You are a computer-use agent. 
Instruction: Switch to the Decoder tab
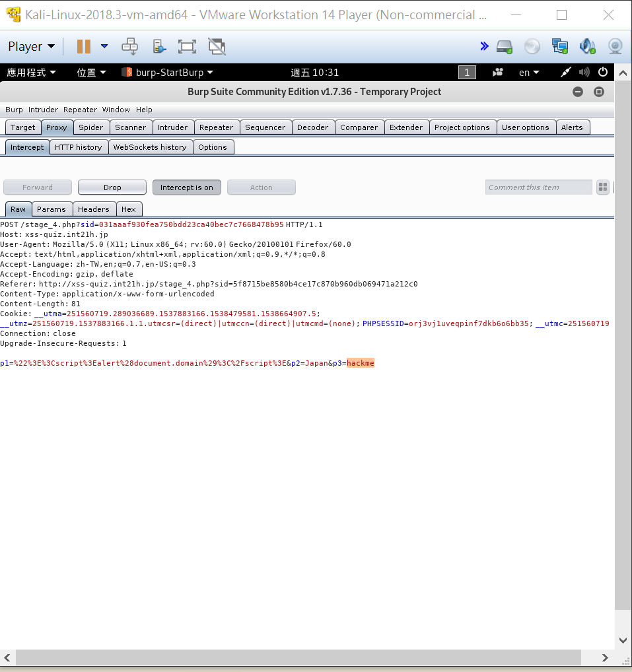tap(312, 127)
